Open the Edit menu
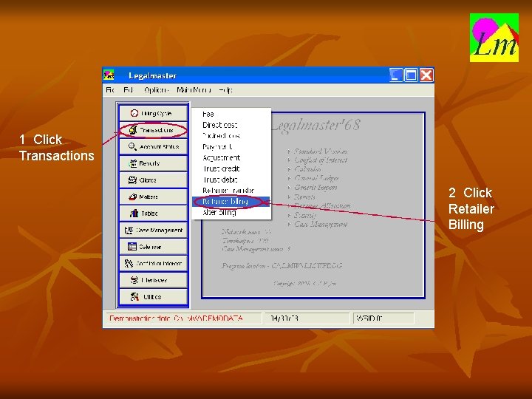This screenshot has width=532, height=399. (128, 90)
